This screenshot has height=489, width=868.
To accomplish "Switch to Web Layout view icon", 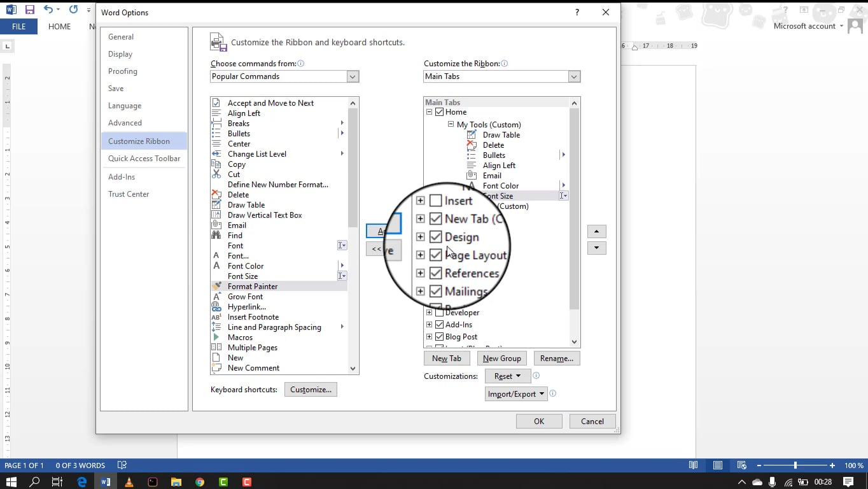I will [x=741, y=465].
